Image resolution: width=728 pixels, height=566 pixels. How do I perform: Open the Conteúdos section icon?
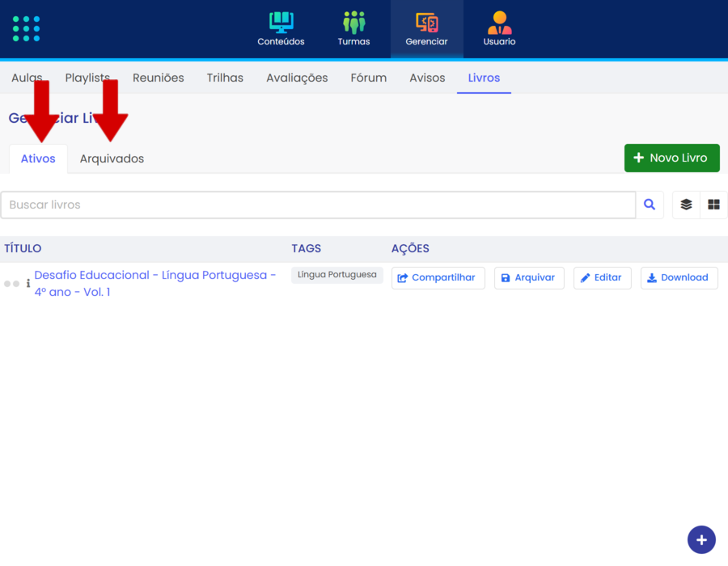[x=281, y=23]
